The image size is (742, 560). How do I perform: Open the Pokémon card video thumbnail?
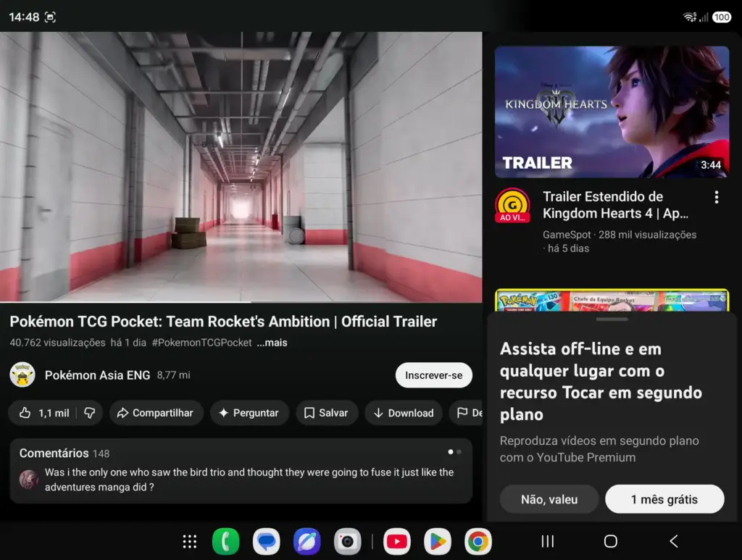click(x=612, y=301)
